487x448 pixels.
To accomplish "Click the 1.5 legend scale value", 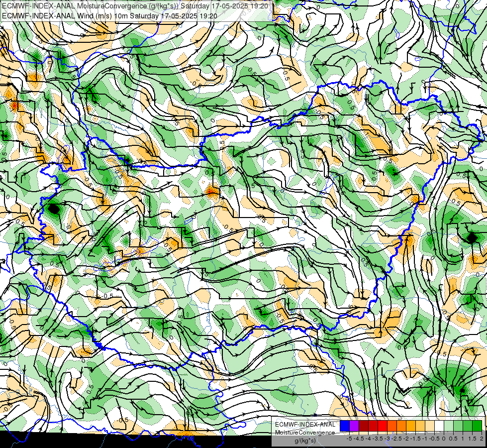I will click(x=472, y=439).
